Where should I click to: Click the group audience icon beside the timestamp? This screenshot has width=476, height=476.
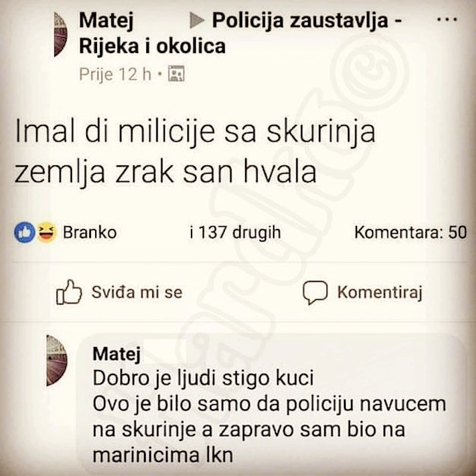point(176,74)
